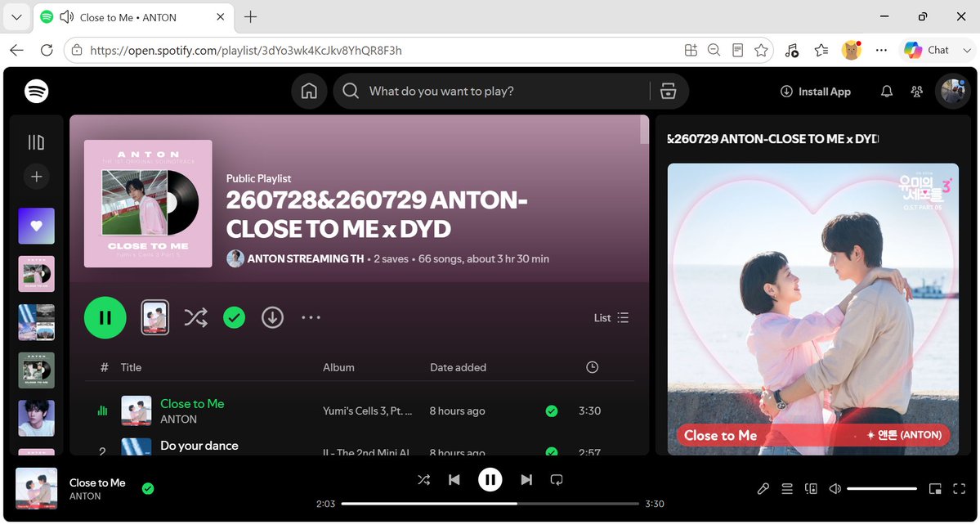Open the lyrics microphone icon

point(763,489)
